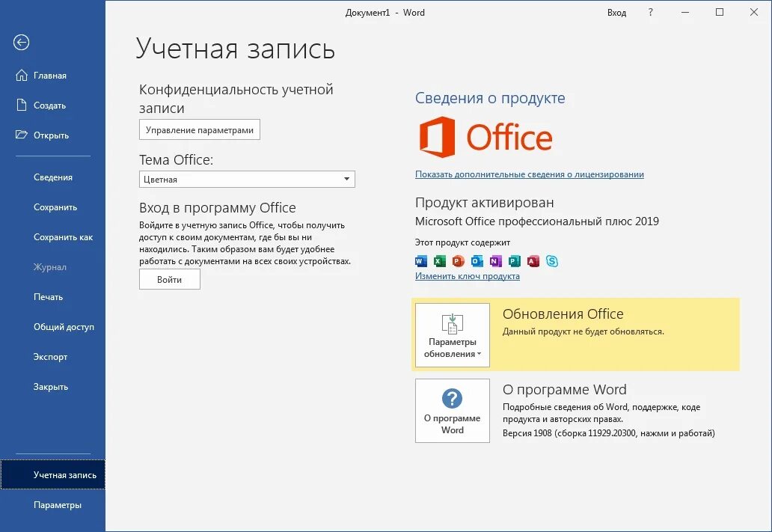
Task: Click the Word app icon in product list
Action: (421, 261)
